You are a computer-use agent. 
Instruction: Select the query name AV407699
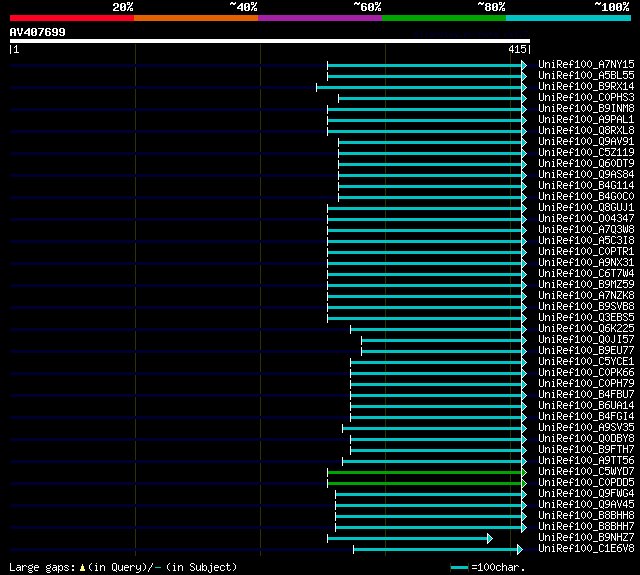[38, 32]
